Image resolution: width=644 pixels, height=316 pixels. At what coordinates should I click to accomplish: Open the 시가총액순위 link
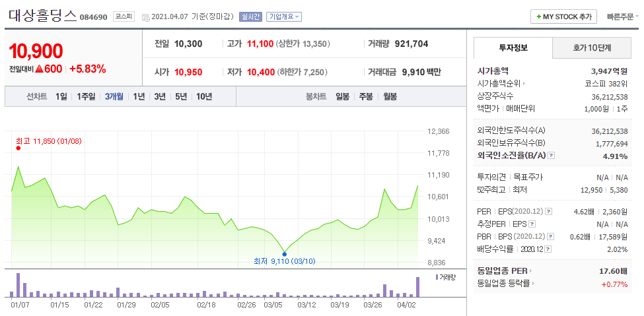tap(501, 84)
